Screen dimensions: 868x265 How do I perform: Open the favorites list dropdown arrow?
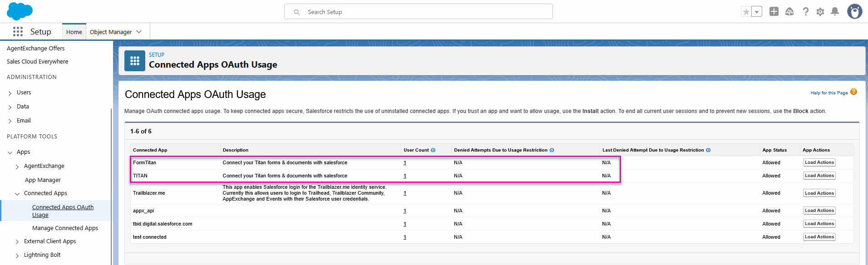point(757,12)
